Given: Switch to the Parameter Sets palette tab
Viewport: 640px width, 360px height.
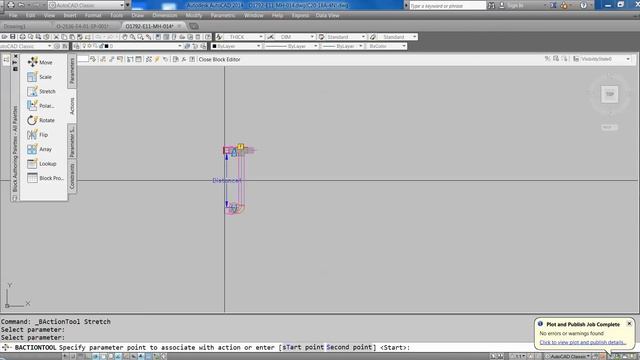Looking at the screenshot, I should 72,141.
